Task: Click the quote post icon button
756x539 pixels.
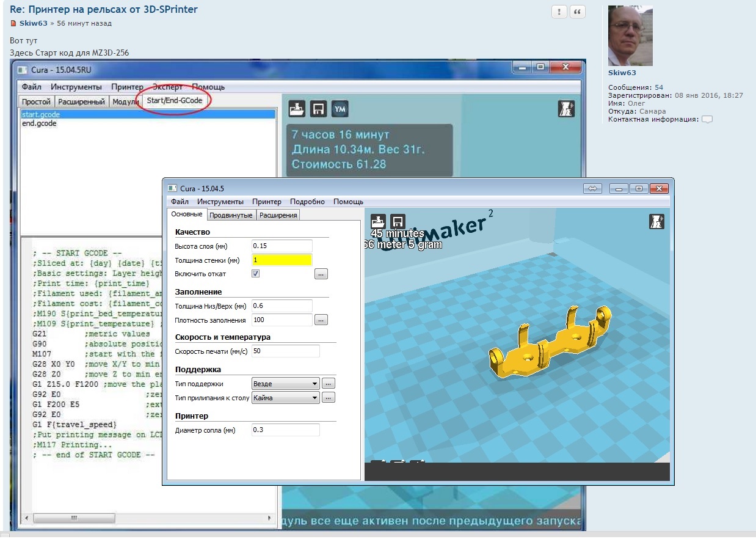Action: pos(578,12)
